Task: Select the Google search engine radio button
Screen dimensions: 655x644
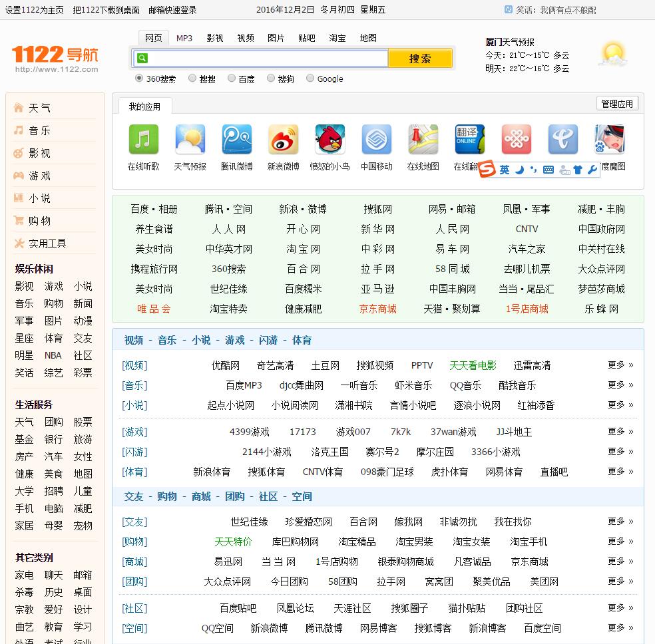Action: [310, 78]
